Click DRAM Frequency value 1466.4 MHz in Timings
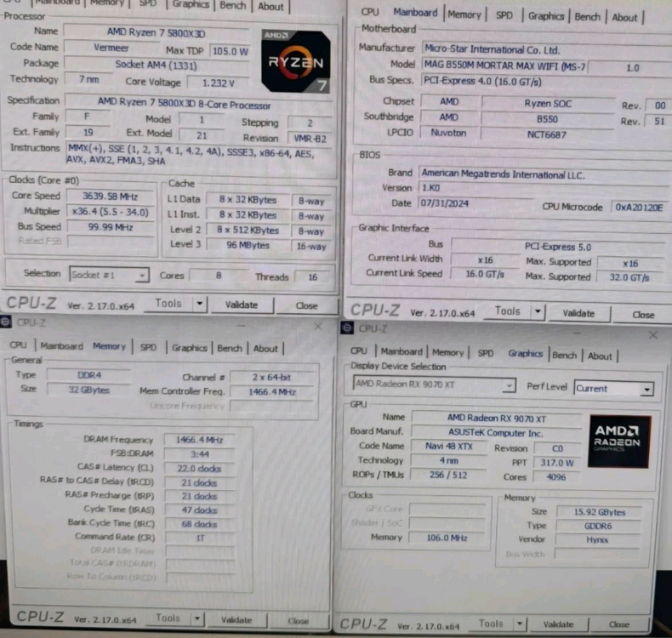 (200, 440)
